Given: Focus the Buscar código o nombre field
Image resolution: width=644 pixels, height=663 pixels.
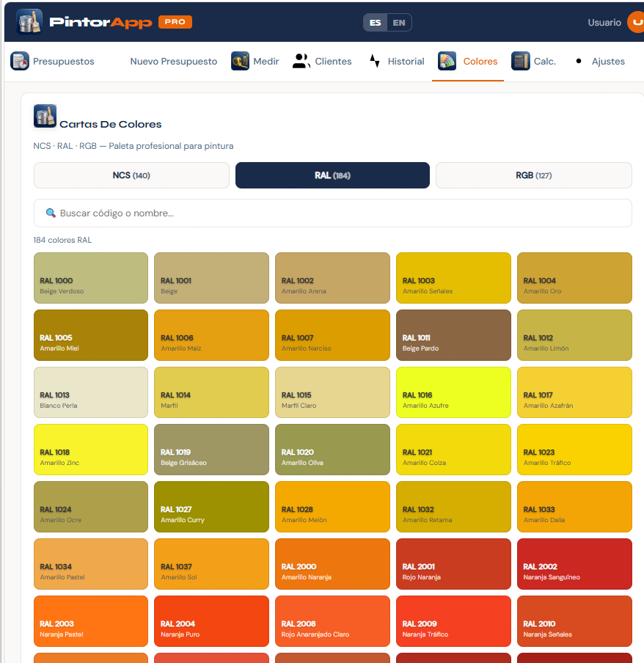Looking at the screenshot, I should tap(333, 213).
